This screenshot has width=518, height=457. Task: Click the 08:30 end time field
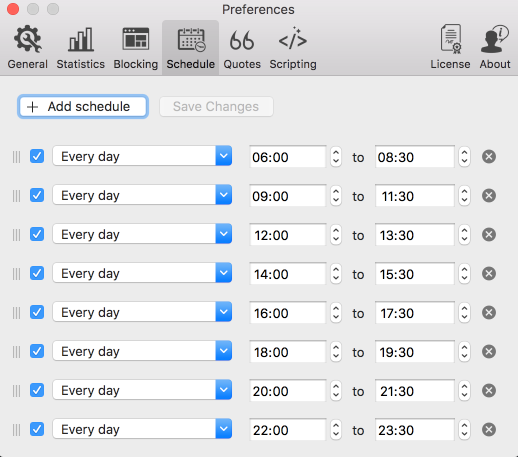click(415, 157)
